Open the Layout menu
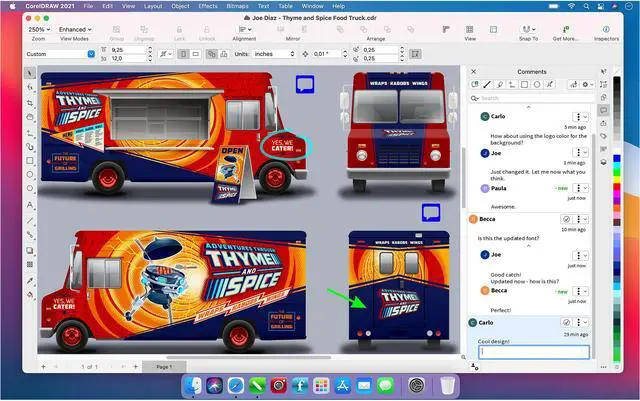The height and width of the screenshot is (401, 640). [153, 6]
